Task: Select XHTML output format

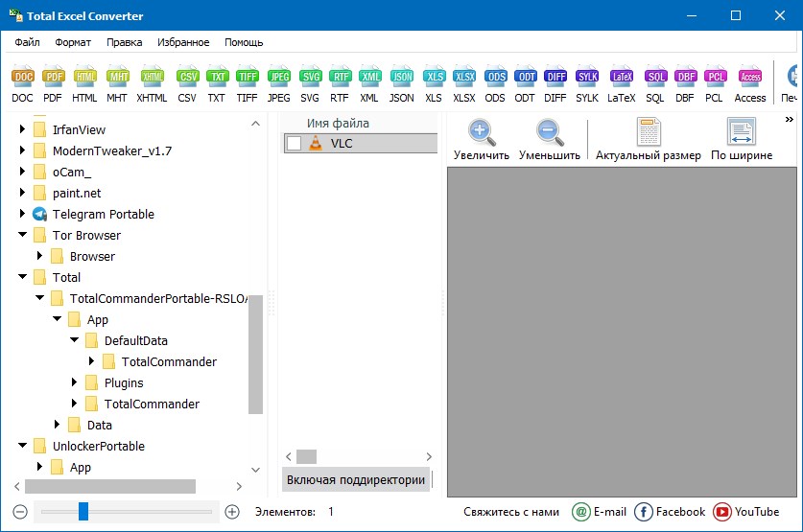Action: pyautogui.click(x=153, y=84)
